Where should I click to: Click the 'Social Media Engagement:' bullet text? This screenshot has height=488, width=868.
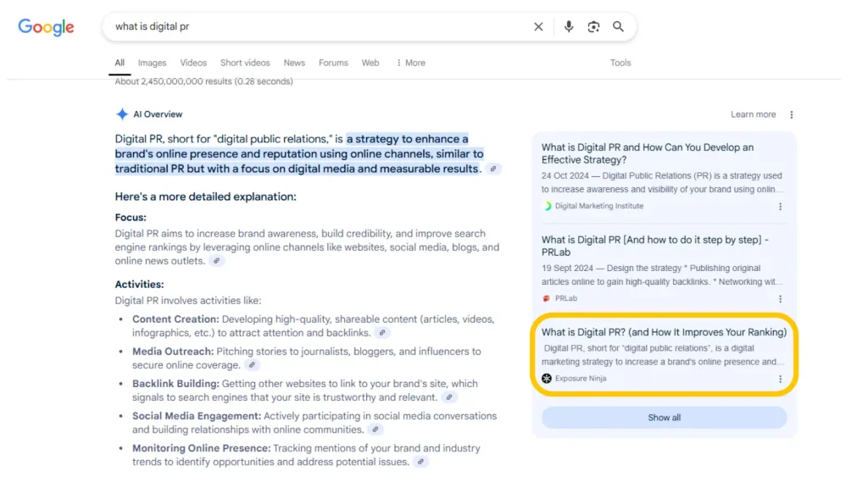click(197, 416)
